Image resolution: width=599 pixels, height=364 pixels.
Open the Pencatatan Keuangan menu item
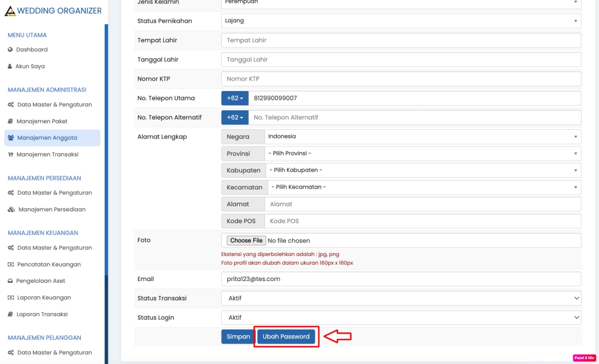coord(12,264)
